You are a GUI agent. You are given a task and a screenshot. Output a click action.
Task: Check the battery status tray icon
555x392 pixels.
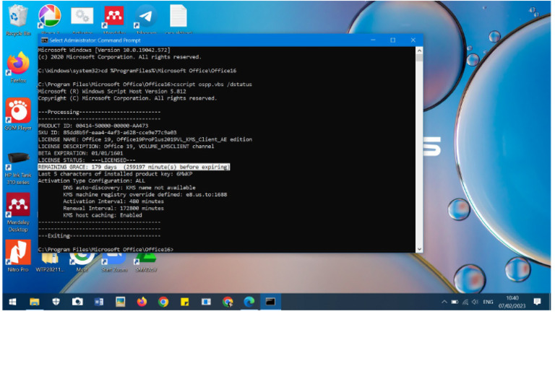pyautogui.click(x=455, y=302)
